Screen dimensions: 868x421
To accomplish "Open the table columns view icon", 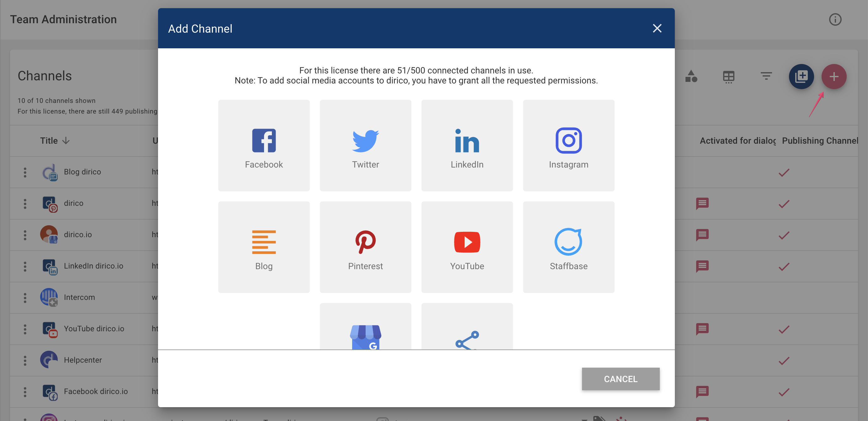I will tap(728, 77).
